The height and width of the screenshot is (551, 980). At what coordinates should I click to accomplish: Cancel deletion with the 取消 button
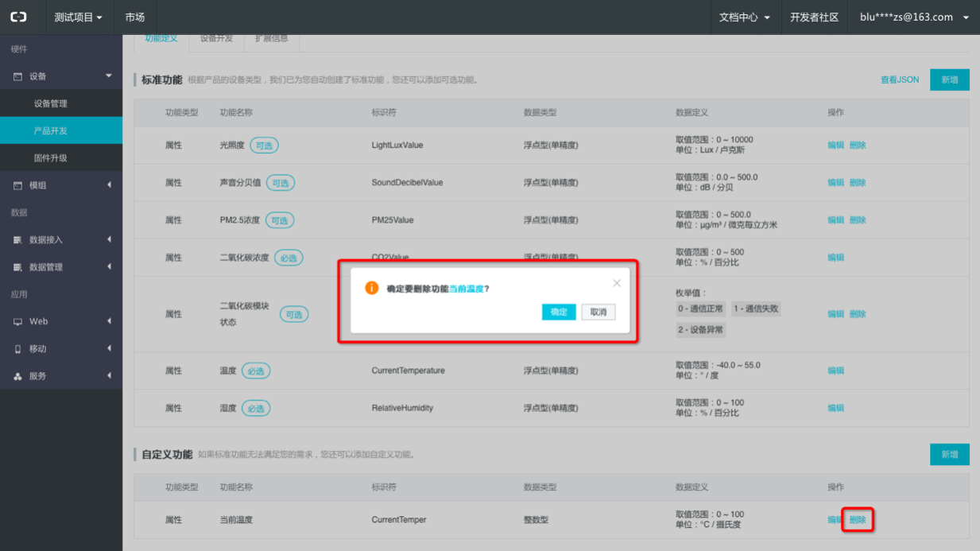pyautogui.click(x=598, y=312)
